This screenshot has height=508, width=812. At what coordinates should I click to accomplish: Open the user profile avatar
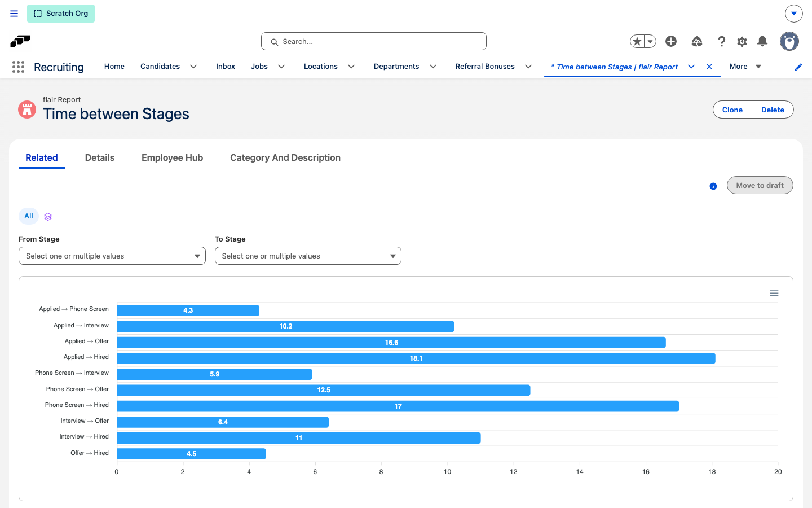pyautogui.click(x=789, y=41)
